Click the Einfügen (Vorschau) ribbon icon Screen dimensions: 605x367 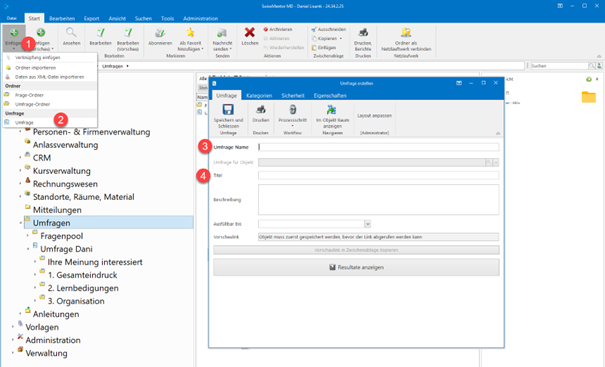pyautogui.click(x=41, y=32)
